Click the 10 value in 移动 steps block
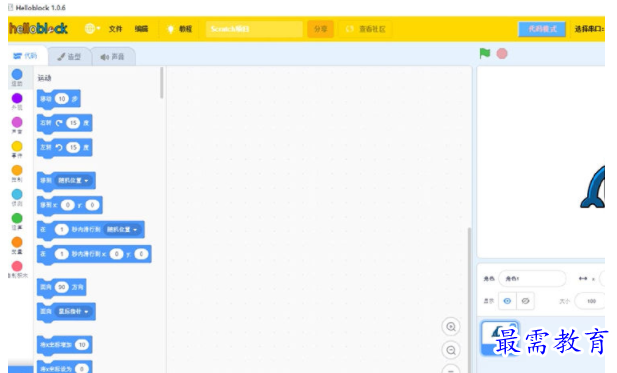Screen dimensions: 617x373 point(62,99)
